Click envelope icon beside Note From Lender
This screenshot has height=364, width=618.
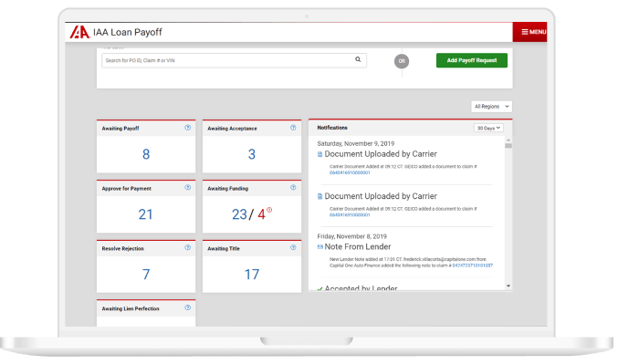[320, 247]
